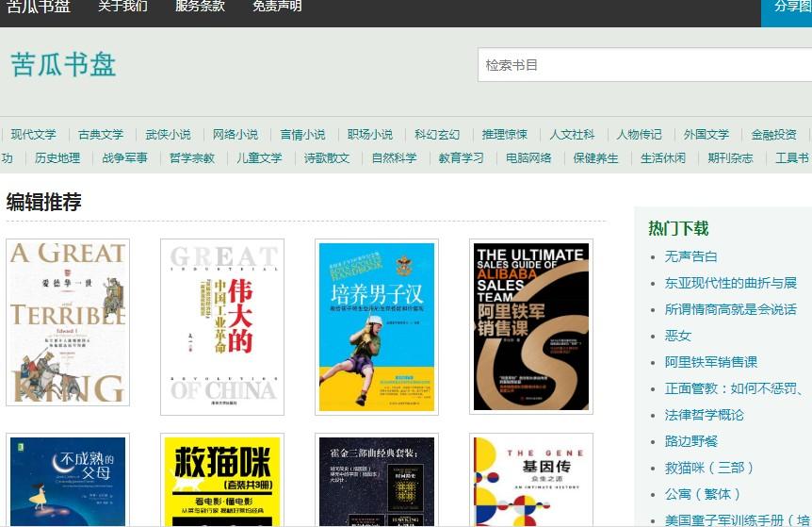Browse the 言情小说 category
Screen dimensions: 812x527
(x=303, y=135)
